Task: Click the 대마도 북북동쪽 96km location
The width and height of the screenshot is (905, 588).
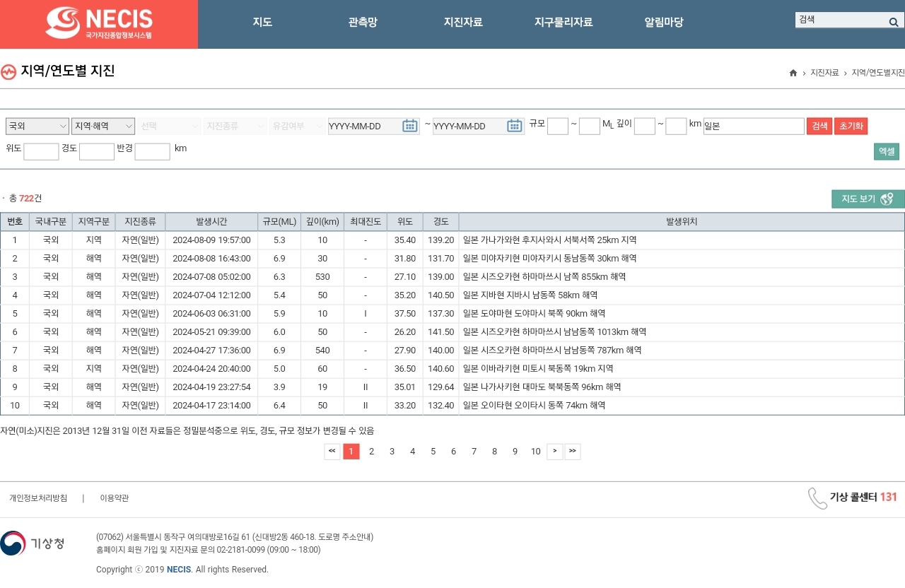Action: click(542, 387)
